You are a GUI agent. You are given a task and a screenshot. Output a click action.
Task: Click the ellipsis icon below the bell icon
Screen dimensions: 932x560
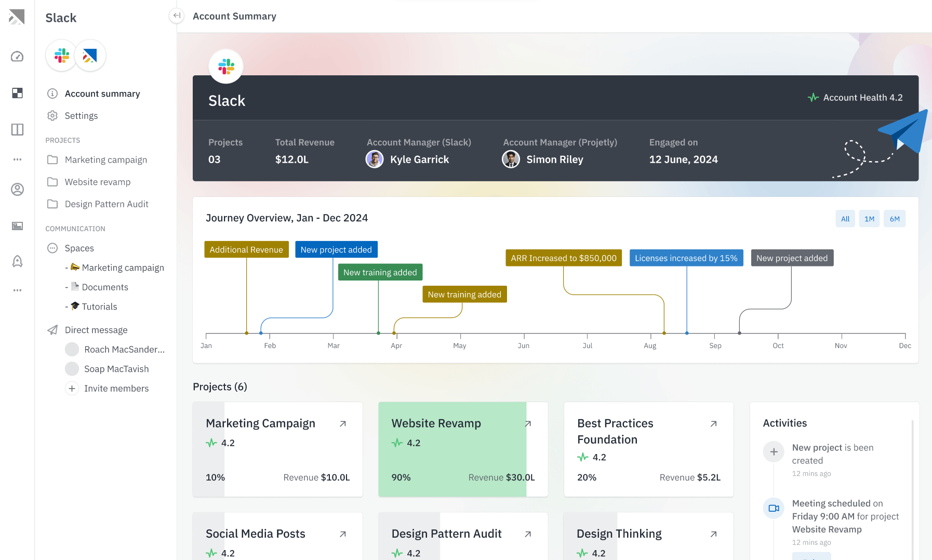coord(17,290)
